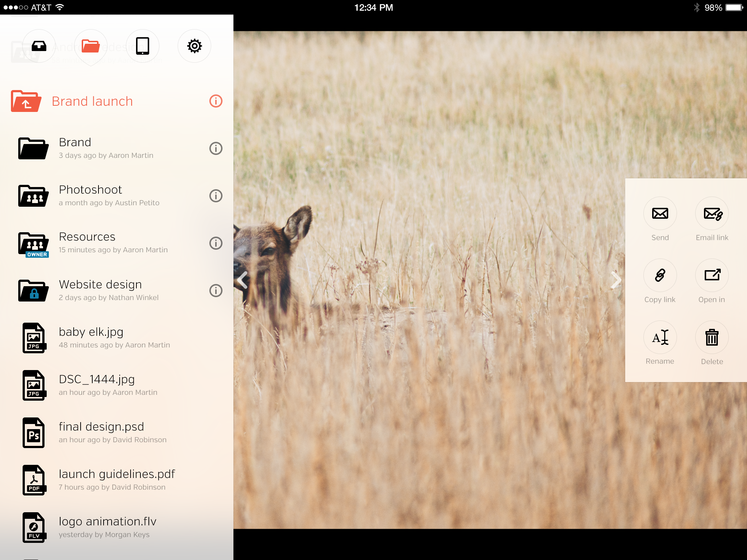747x560 pixels.
Task: Show info for Brand launch folder
Action: 216,101
